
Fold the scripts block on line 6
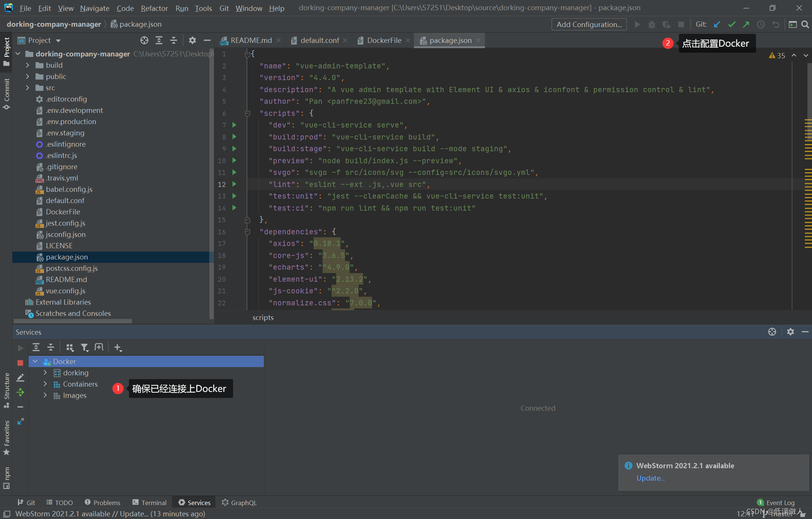[x=247, y=113]
